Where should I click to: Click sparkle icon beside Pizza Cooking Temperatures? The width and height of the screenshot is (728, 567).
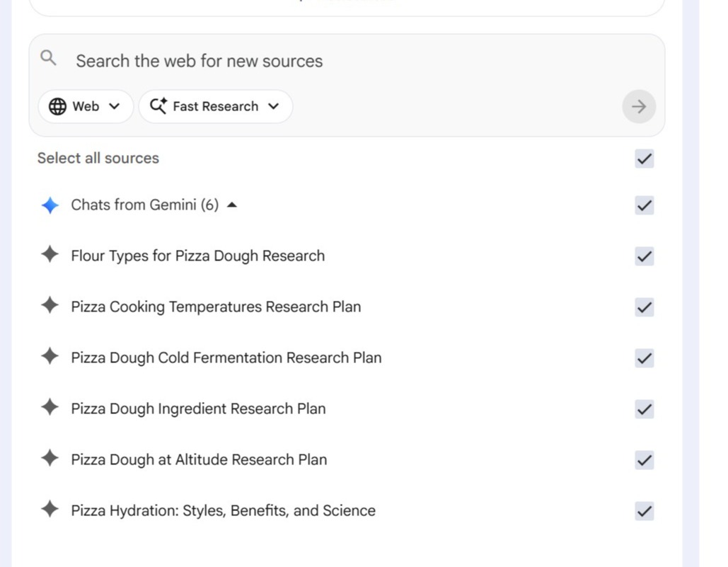pos(50,307)
